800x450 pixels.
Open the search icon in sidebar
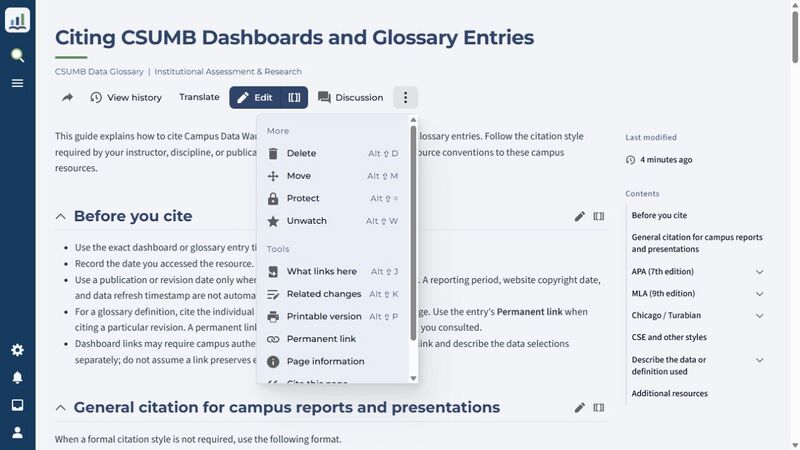click(x=17, y=55)
